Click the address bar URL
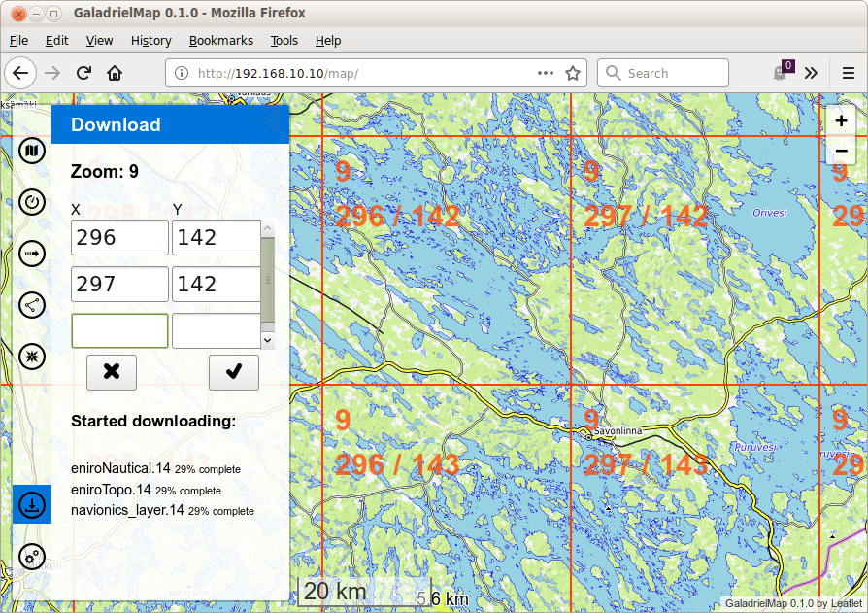Screen dimensions: 868x613 pos(278,73)
